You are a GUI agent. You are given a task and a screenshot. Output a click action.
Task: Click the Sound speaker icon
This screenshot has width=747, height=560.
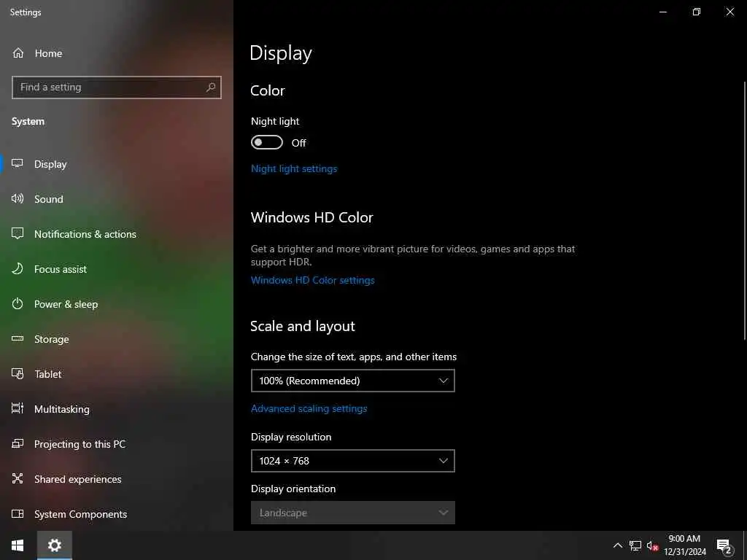[x=18, y=198]
